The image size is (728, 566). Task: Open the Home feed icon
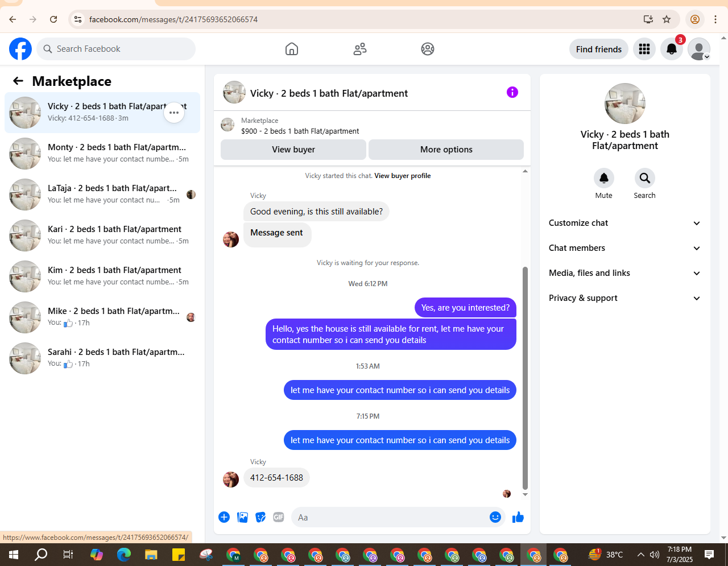[292, 49]
